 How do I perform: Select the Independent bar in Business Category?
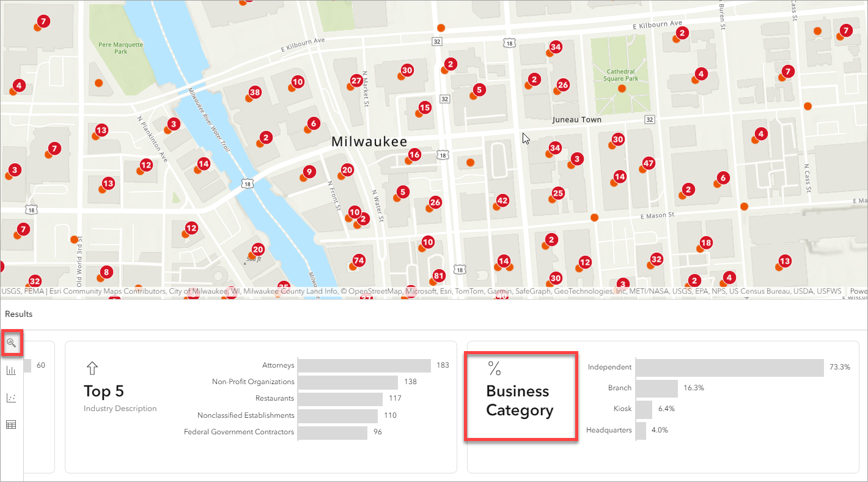pyautogui.click(x=730, y=368)
